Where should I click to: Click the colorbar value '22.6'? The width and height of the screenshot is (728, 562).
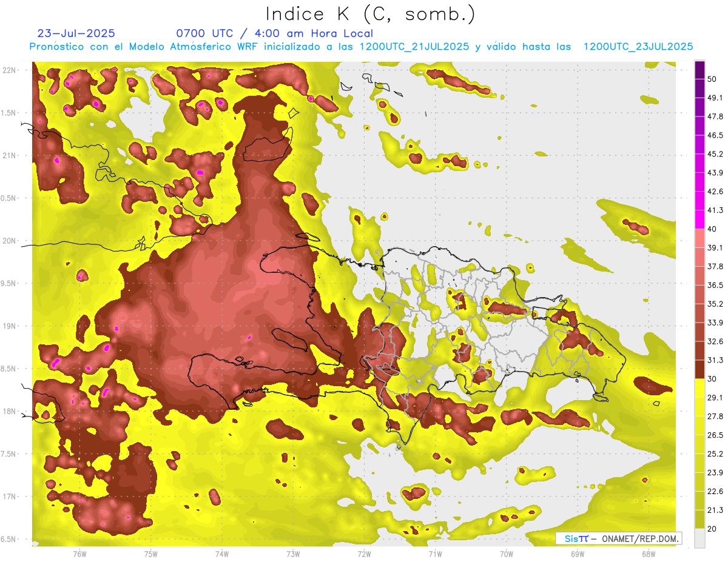(x=715, y=491)
